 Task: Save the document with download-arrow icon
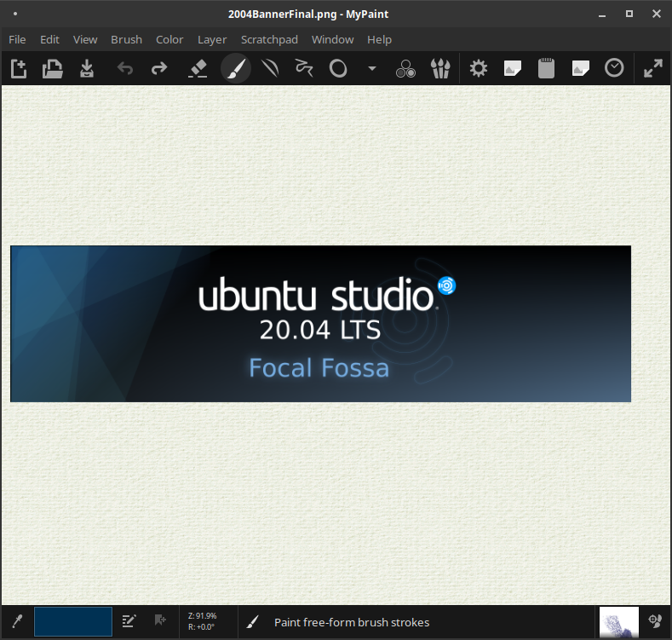tap(87, 68)
